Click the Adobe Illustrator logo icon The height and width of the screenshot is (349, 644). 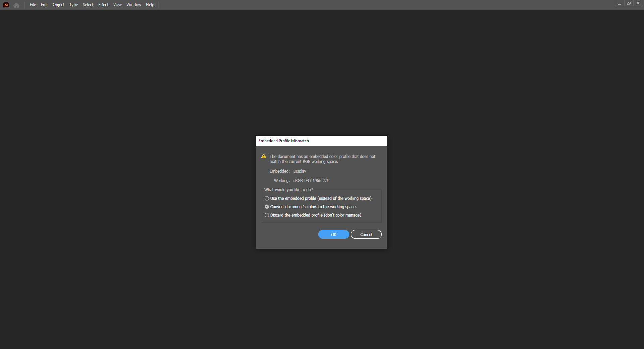[x=6, y=5]
